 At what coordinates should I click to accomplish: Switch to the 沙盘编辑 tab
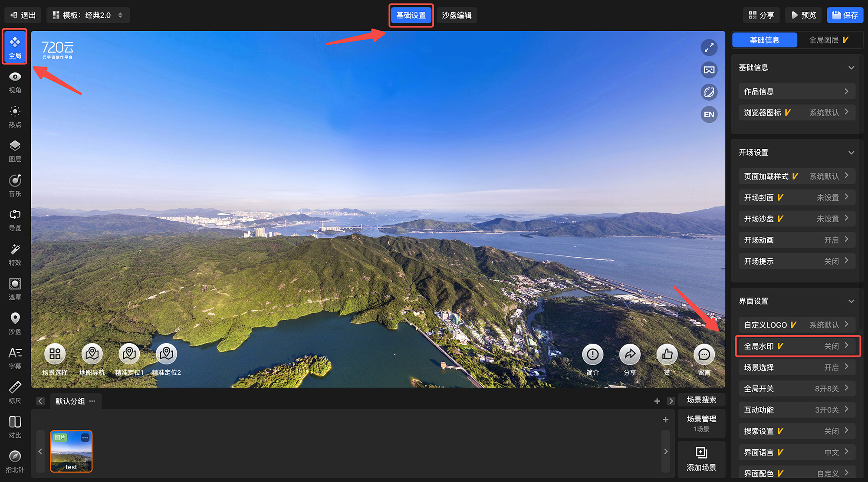click(457, 15)
